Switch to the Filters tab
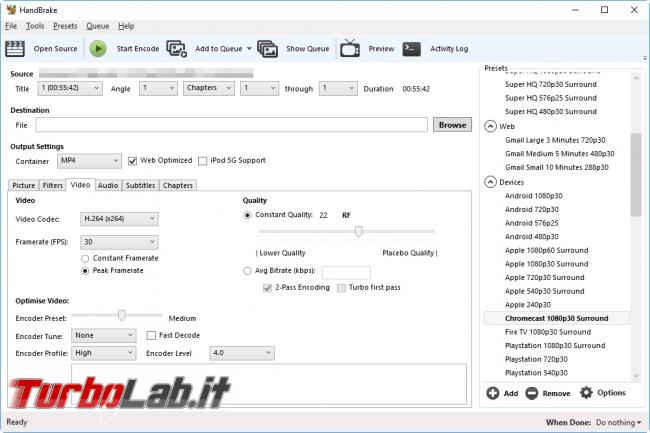The height and width of the screenshot is (433, 650). point(53,185)
